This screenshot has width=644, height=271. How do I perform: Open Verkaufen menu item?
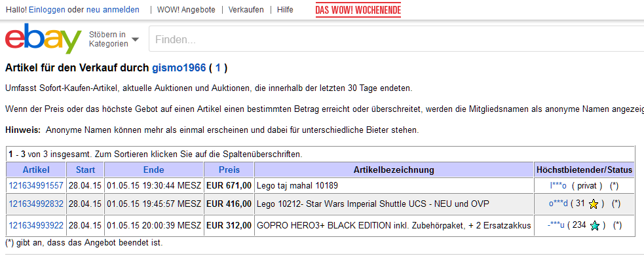point(246,10)
